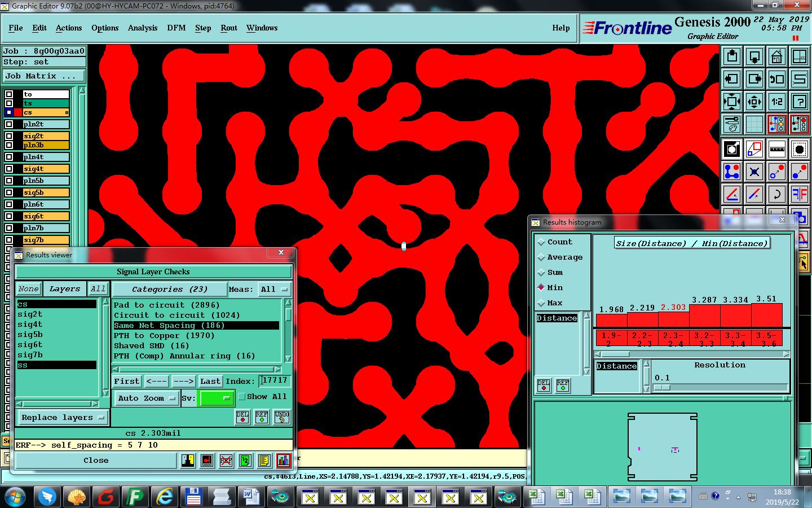Click the mirror F icon
812x508 pixels.
point(800,194)
